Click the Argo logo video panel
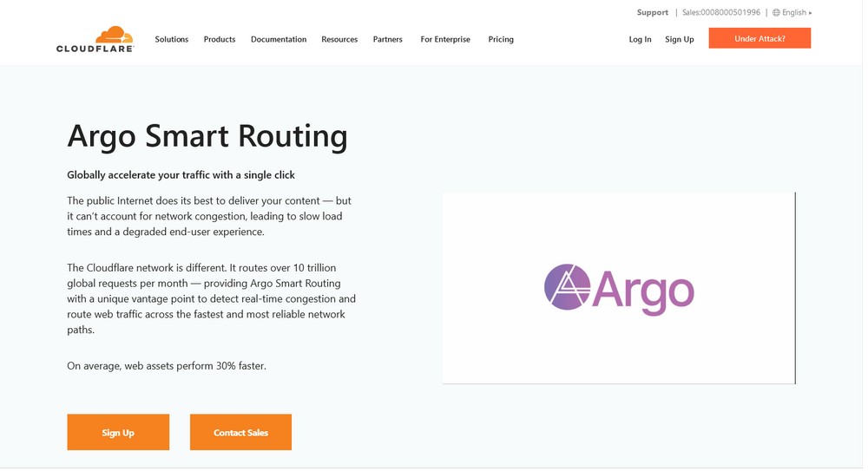 pyautogui.click(x=619, y=288)
